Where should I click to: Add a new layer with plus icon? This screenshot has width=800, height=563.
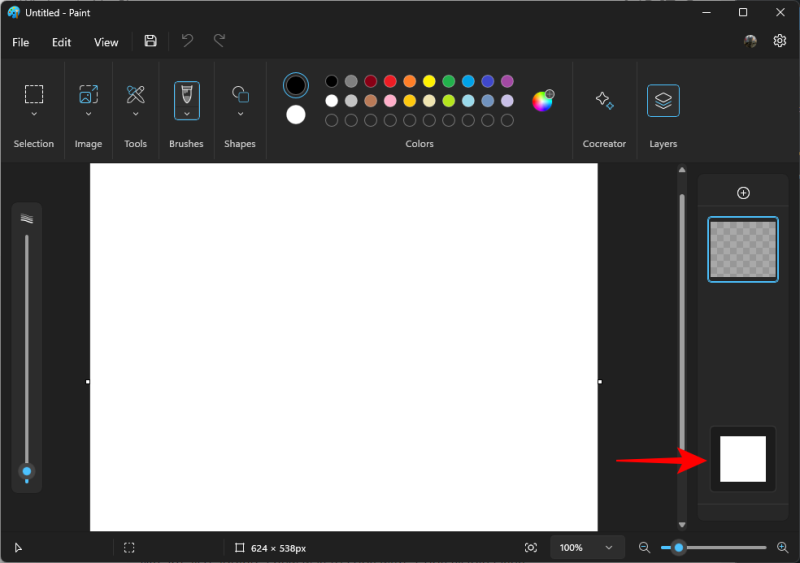click(743, 193)
